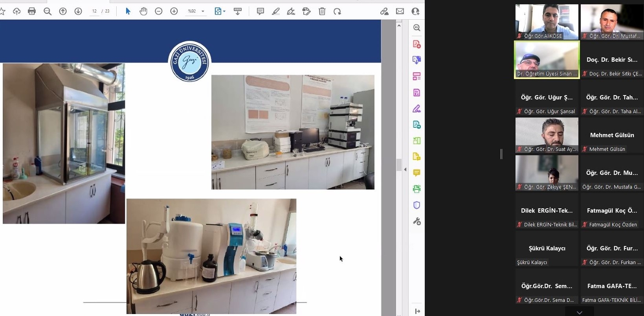Open share with others person icon
This screenshot has width=644, height=316.
415,11
